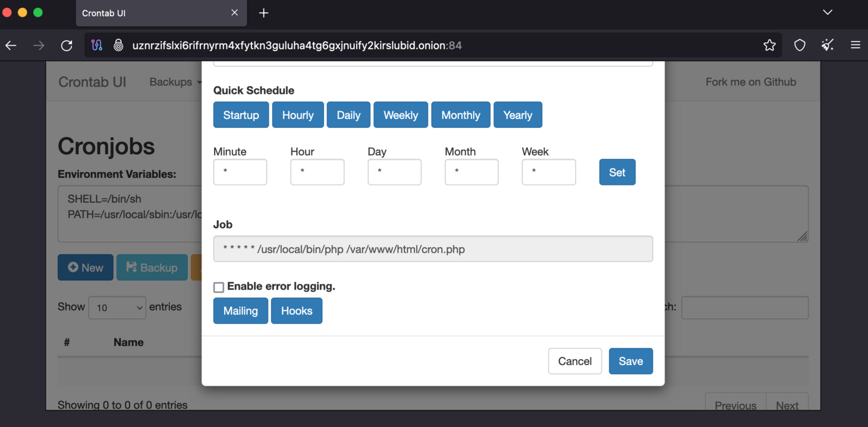Screen dimensions: 868x427
Task: Choose the Hourly quick schedule
Action: [x=298, y=115]
